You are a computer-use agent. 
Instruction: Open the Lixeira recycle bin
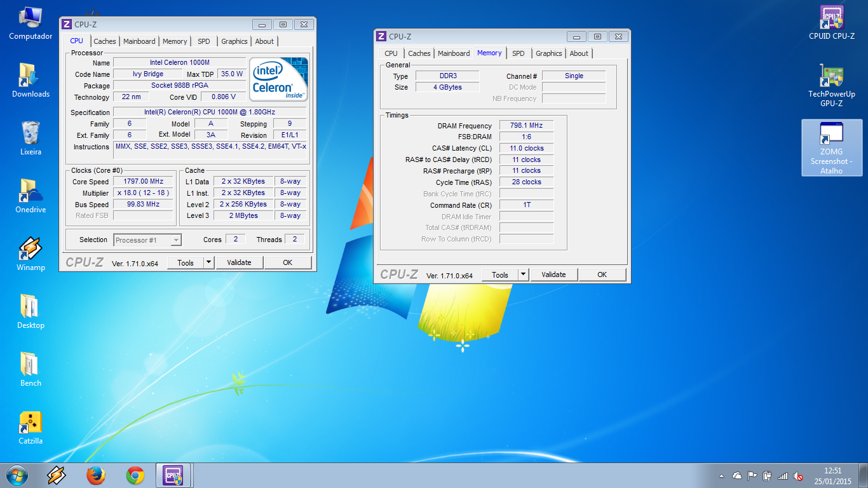[31, 139]
